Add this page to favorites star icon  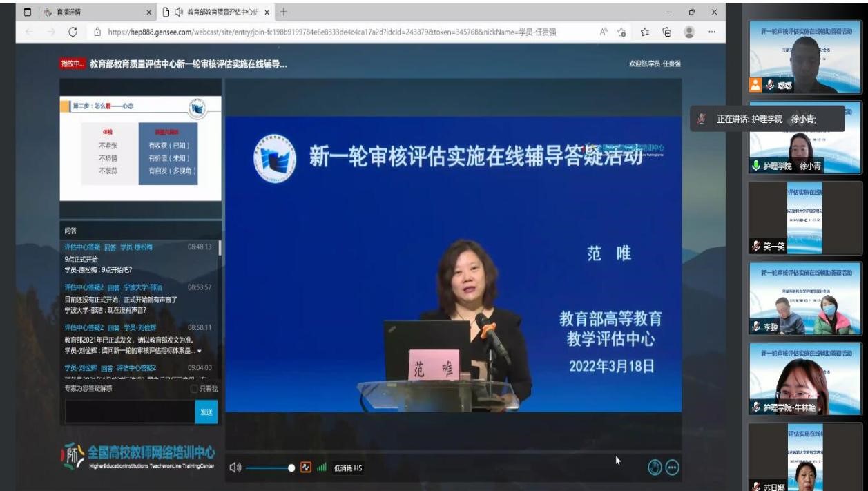point(644,32)
